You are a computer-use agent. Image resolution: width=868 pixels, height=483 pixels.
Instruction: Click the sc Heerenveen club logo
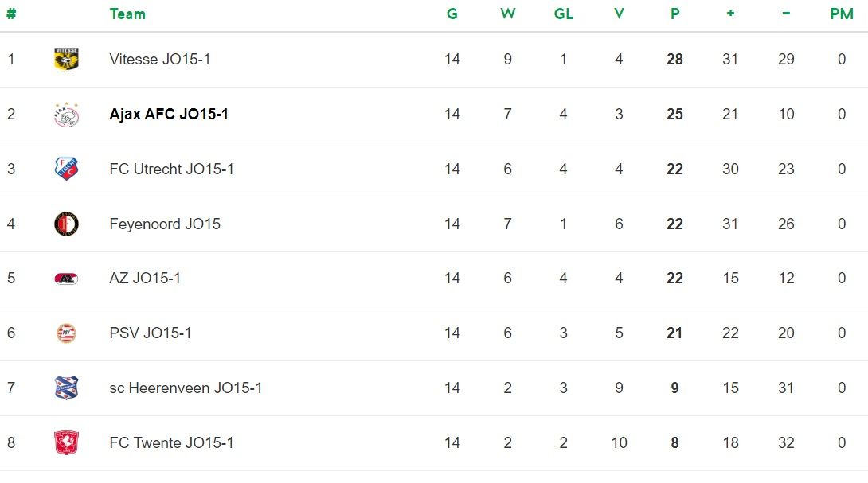pos(66,388)
